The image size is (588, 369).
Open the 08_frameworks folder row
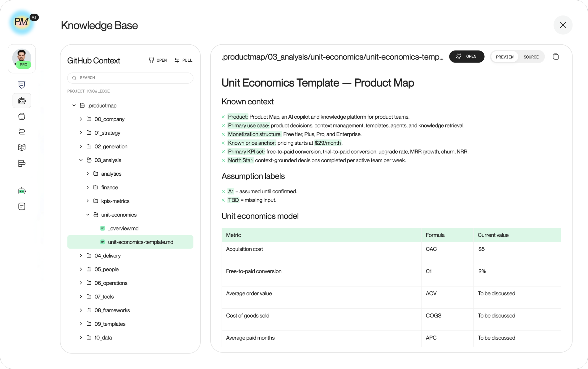tap(130, 310)
